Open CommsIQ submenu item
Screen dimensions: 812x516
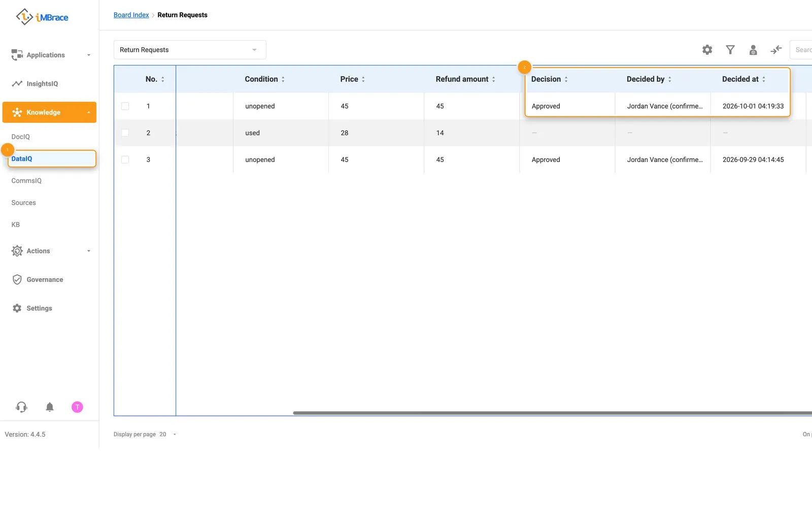click(26, 181)
